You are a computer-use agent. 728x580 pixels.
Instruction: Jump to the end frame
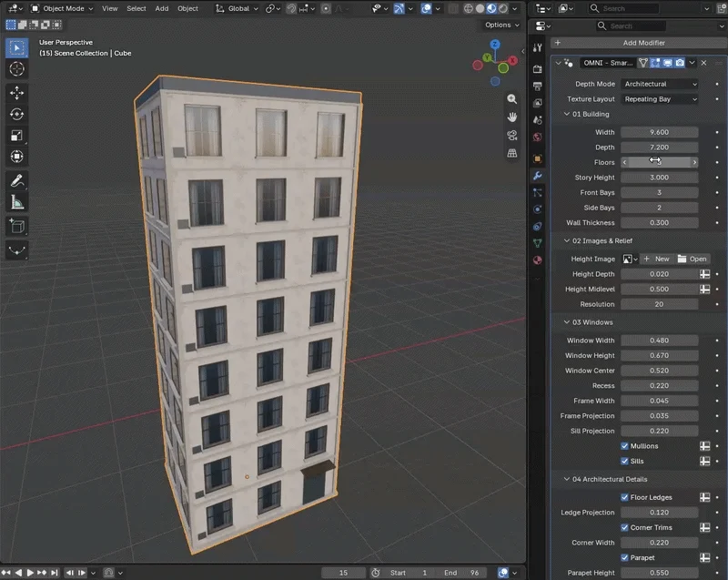pos(55,573)
